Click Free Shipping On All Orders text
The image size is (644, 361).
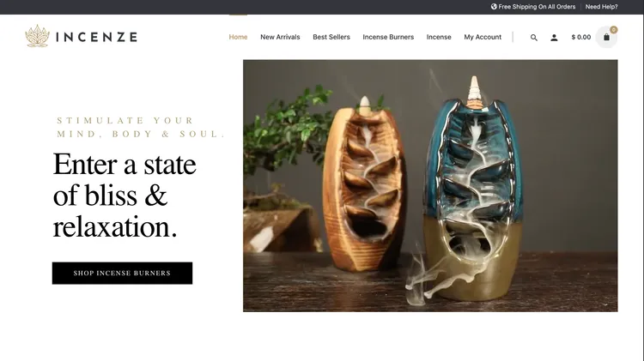point(537,7)
